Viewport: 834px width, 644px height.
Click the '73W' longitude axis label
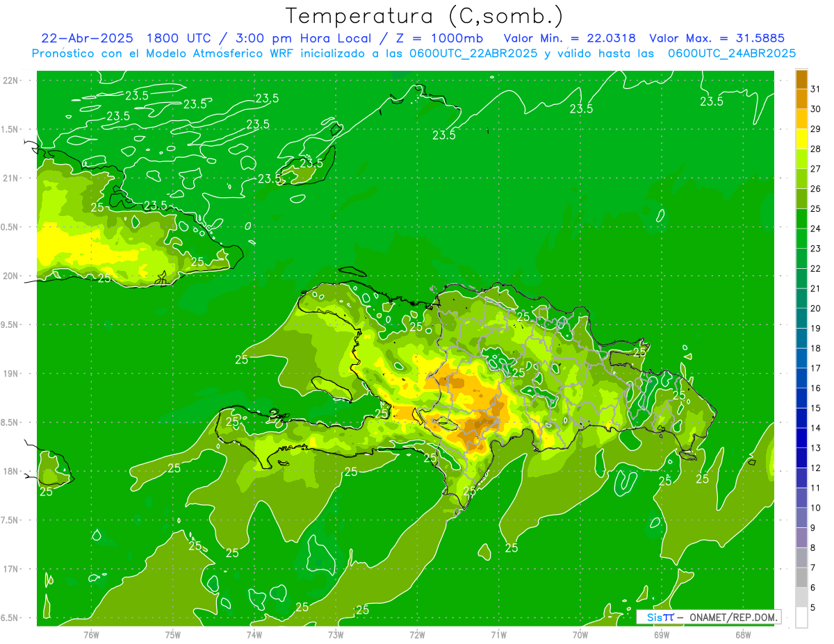(336, 634)
